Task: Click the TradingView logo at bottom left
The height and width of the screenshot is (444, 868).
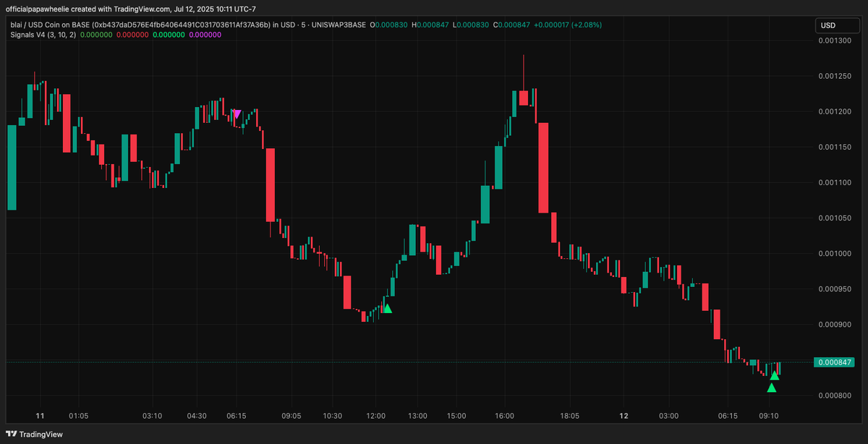Action: click(x=35, y=434)
